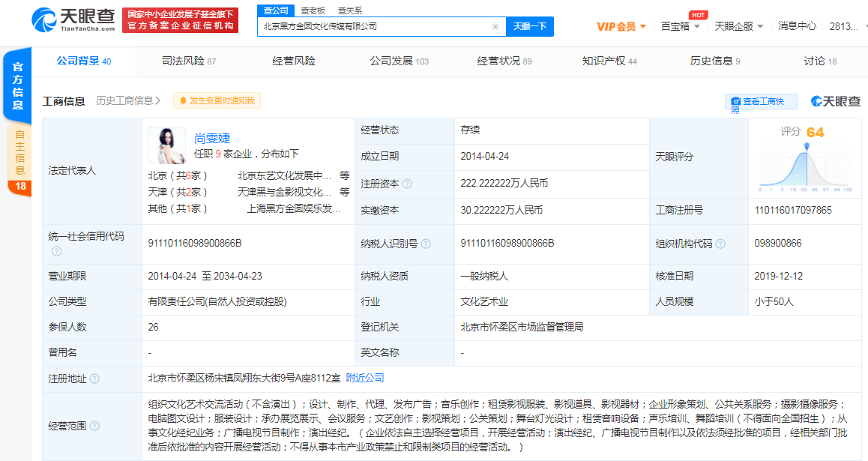868x461 pixels.
Task: Click establishment date 2014-04-24
Action: [485, 157]
